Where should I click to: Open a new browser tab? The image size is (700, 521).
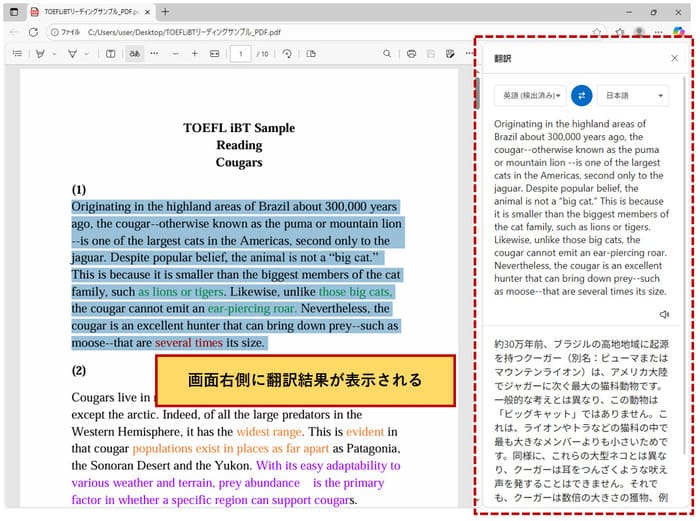[165, 11]
